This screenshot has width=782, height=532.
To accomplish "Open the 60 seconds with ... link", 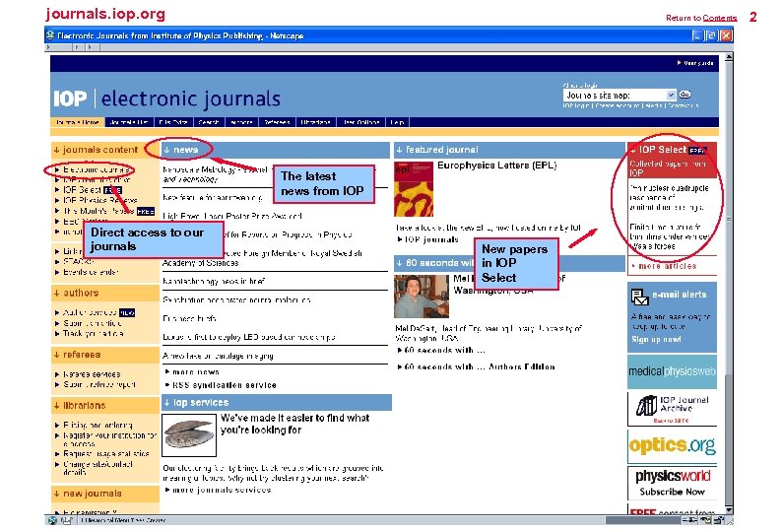I will click(x=444, y=351).
